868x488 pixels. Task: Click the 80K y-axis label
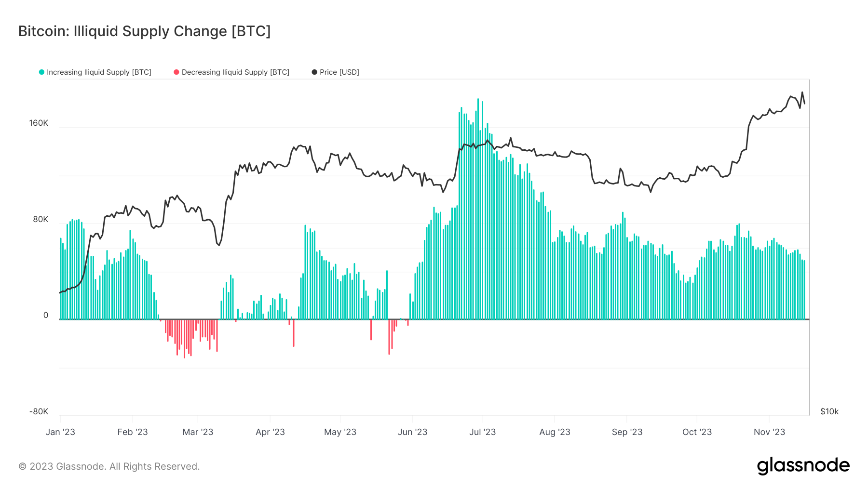pos(41,220)
